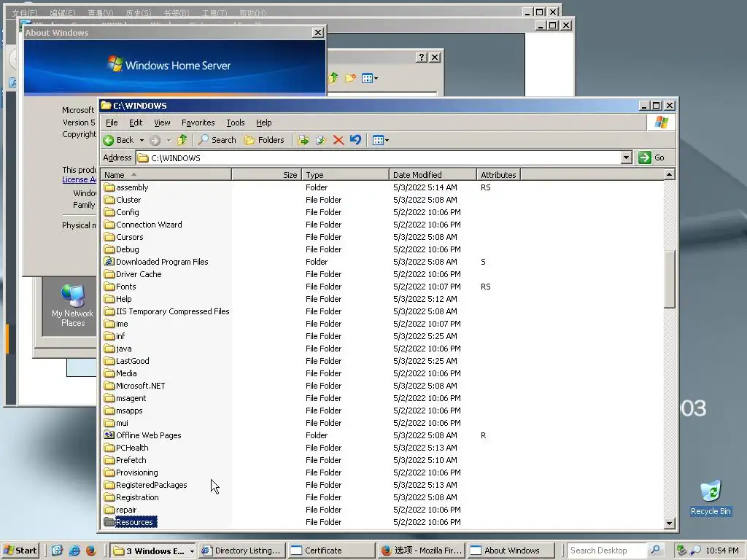Select the Offline Web Pages folder icon
Viewport: 747px width, 560px height.
pos(109,435)
